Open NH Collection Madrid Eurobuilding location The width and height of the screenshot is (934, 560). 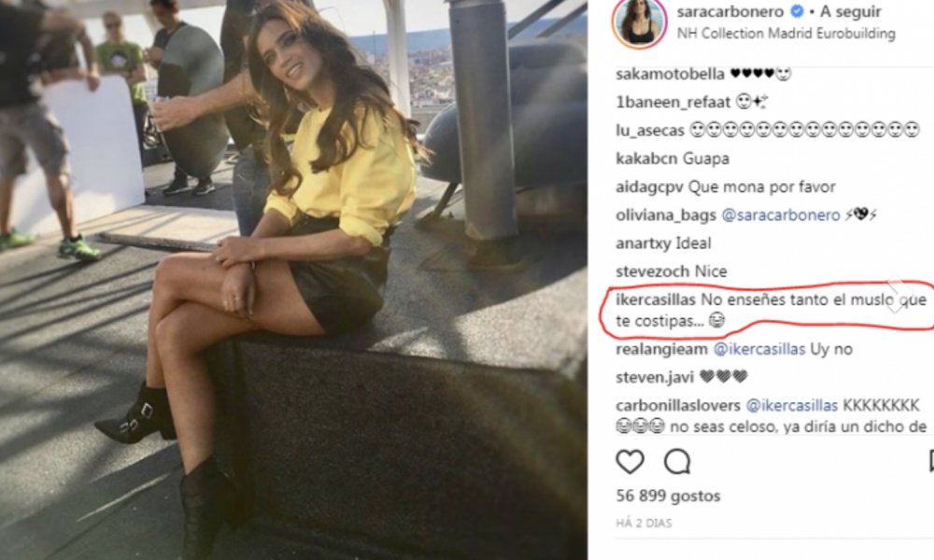pos(785,34)
